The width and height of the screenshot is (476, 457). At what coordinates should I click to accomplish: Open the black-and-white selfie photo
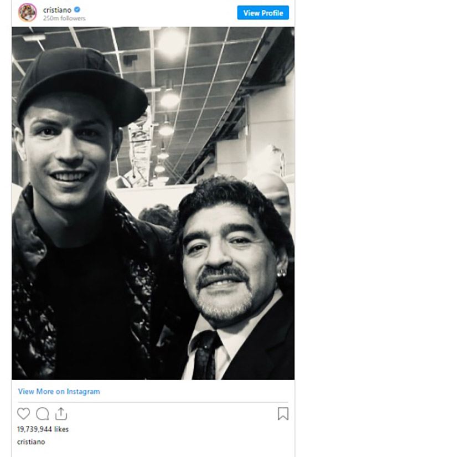pyautogui.click(x=153, y=203)
